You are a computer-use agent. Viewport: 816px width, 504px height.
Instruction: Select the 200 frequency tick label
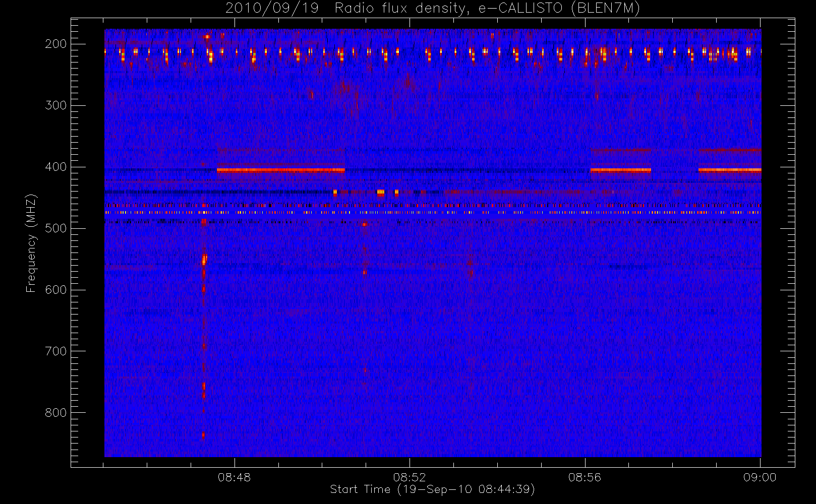point(56,44)
